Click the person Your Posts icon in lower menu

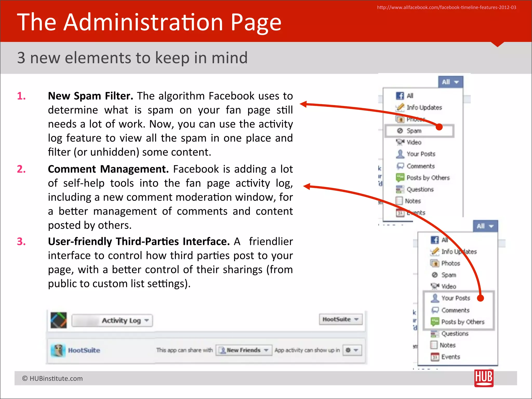[435, 298]
